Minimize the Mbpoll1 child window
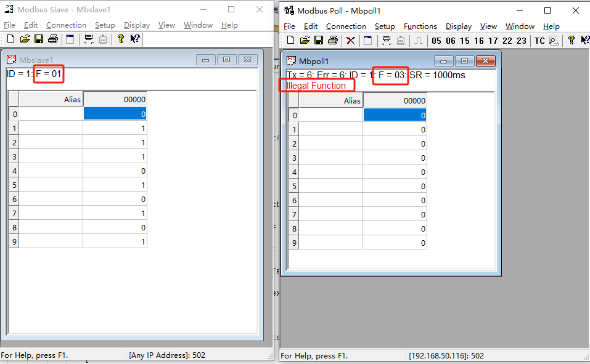This screenshot has height=364, width=590. 444,61
